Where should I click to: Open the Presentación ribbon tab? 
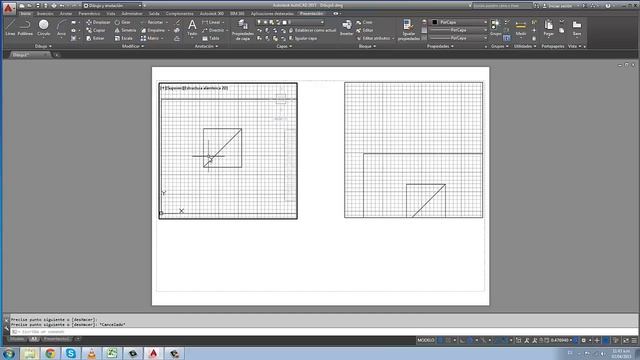(x=311, y=13)
